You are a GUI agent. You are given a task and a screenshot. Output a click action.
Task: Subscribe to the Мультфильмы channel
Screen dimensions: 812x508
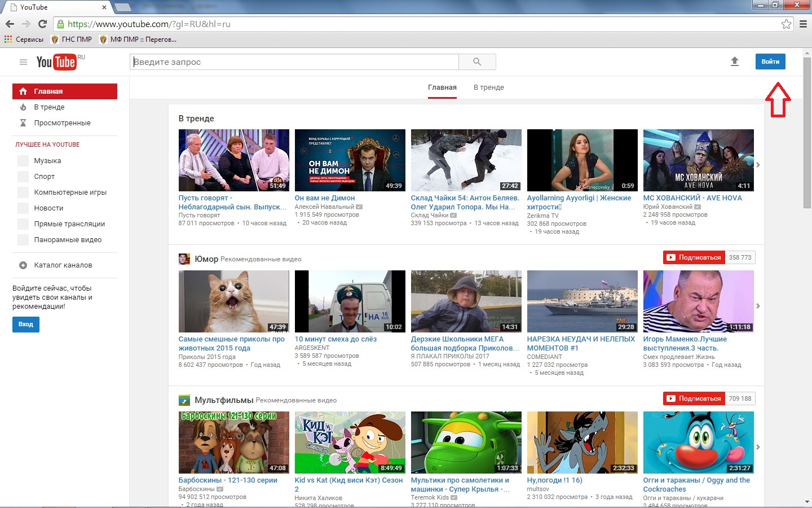point(694,398)
